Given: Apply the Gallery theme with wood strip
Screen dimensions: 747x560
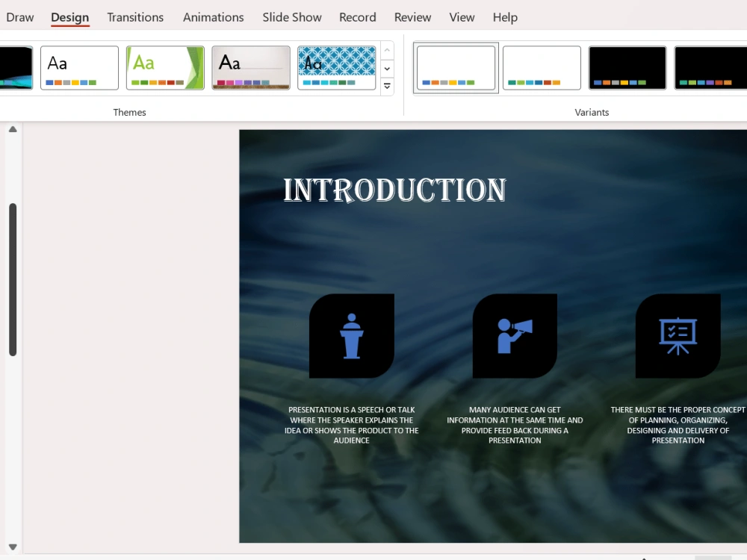Looking at the screenshot, I should [x=251, y=68].
